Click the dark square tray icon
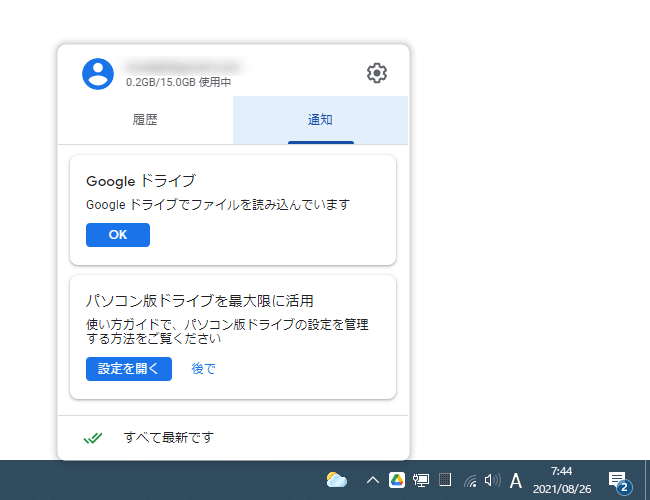Screen dimensions: 650x500 point(445,480)
